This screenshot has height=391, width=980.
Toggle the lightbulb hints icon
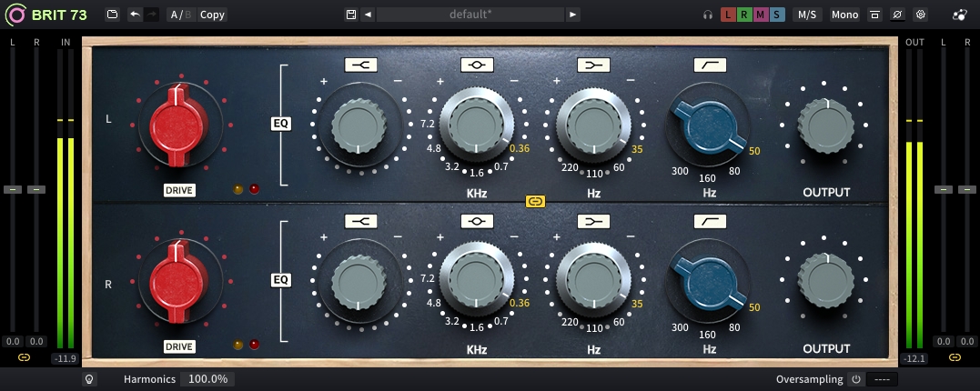point(89,379)
